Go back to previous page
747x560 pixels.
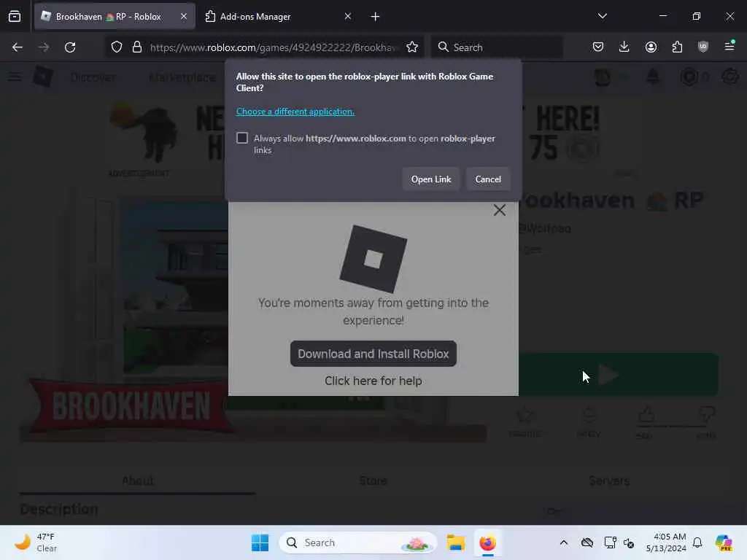(x=18, y=47)
